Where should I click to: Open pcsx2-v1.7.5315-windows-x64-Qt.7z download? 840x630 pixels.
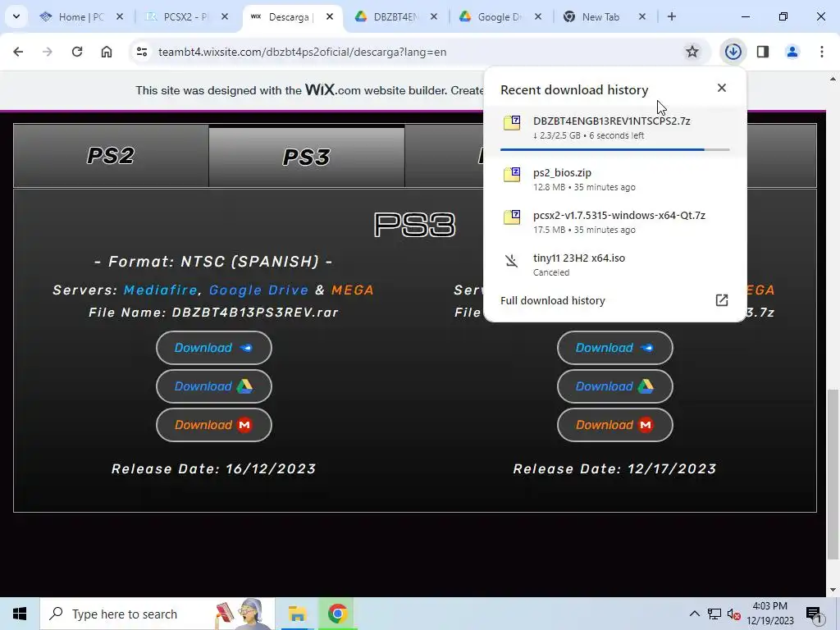pos(614,221)
